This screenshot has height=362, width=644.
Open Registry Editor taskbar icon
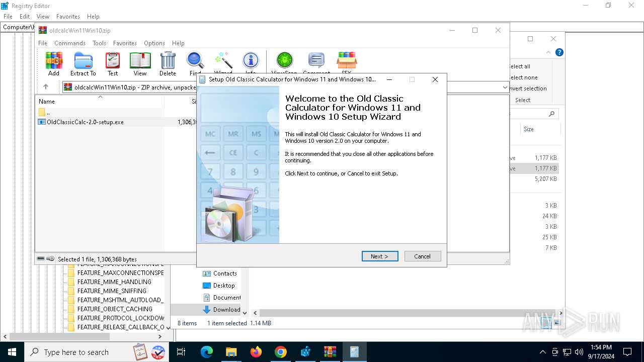tap(305, 352)
